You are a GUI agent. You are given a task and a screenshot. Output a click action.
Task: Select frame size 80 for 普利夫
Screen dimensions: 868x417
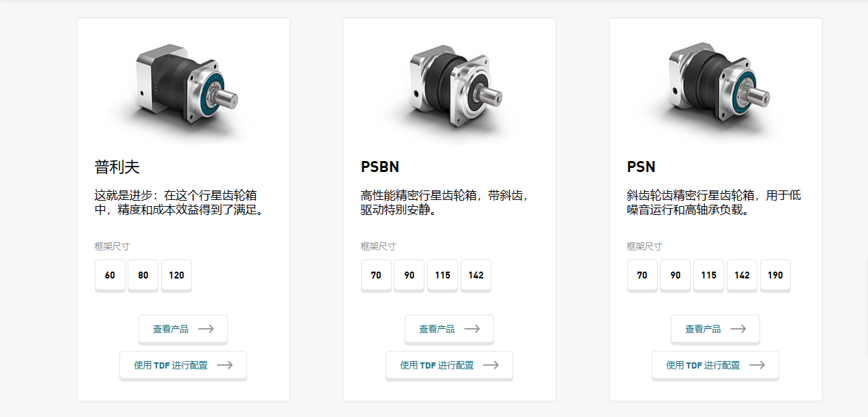[143, 276]
